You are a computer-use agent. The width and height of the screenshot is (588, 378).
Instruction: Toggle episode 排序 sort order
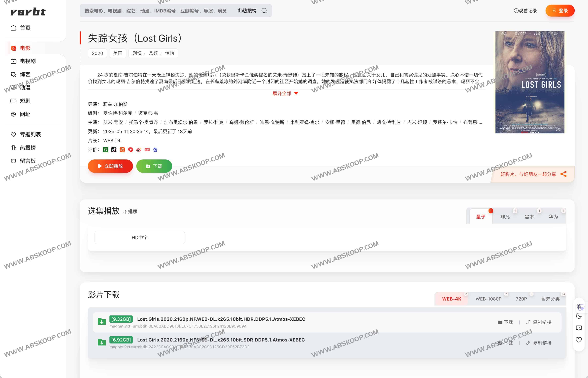click(x=130, y=212)
